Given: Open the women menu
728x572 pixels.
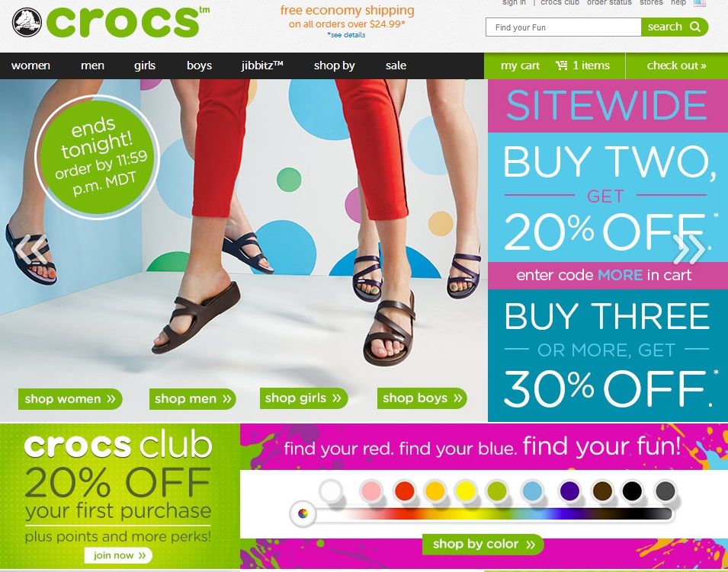Looking at the screenshot, I should click(x=30, y=66).
